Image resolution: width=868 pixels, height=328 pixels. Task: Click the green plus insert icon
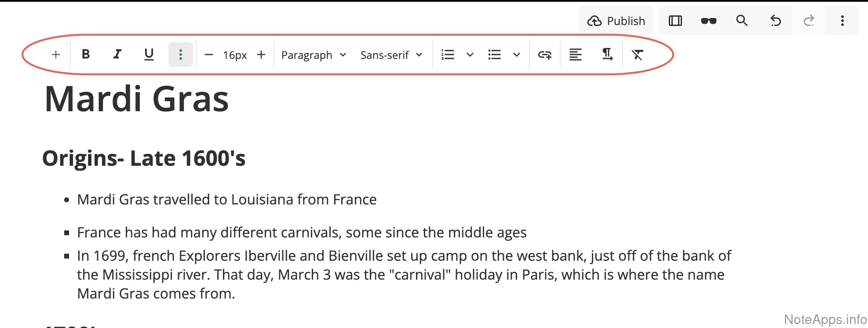pos(56,55)
